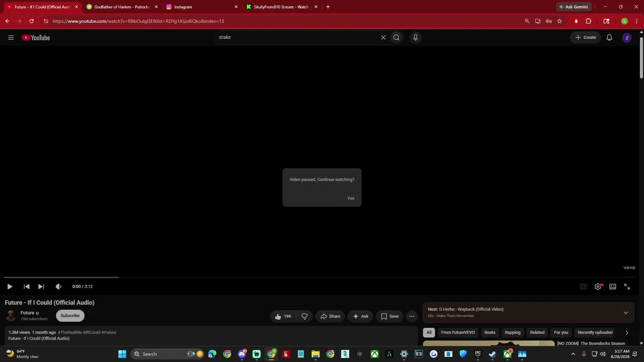Open the Windows Start menu
Screen dimensions: 644x362
click(122, 354)
